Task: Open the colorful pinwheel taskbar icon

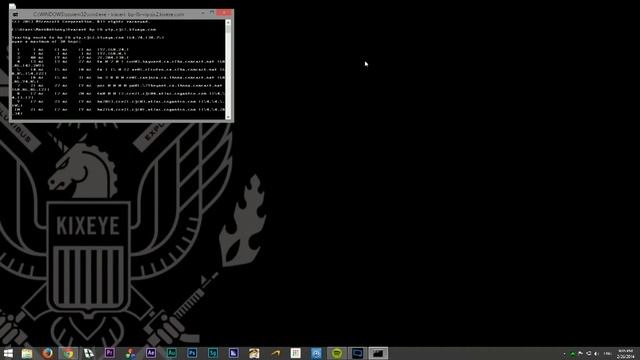Action: [x=130, y=353]
